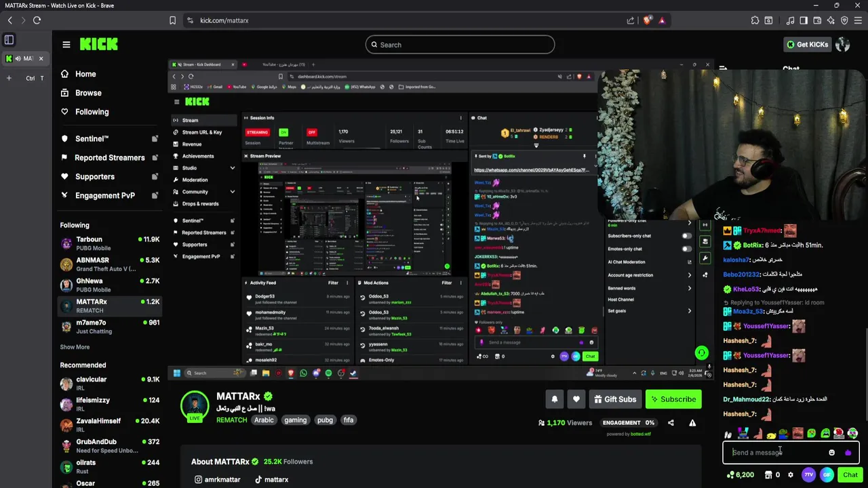Open the pubg tag
The width and height of the screenshot is (868, 488).
325,420
